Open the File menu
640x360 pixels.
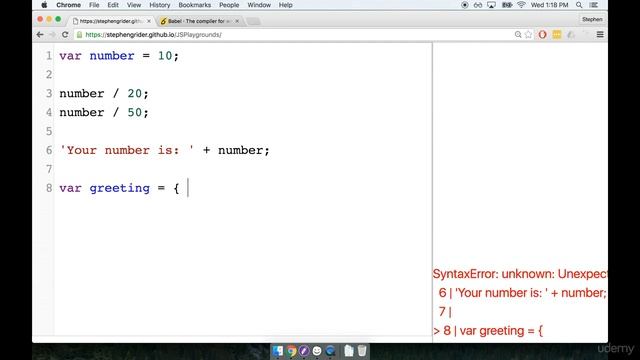tap(94, 5)
